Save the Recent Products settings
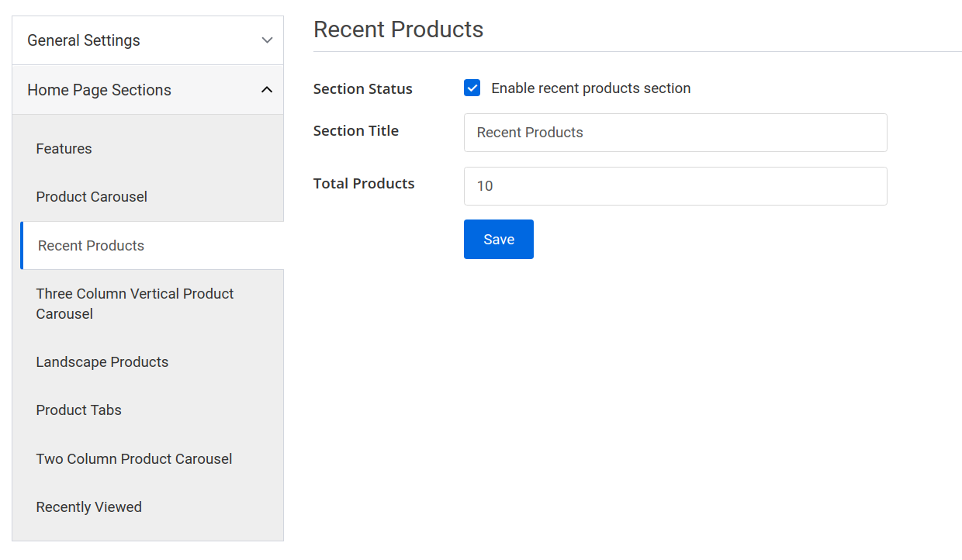The image size is (962, 560). click(498, 239)
